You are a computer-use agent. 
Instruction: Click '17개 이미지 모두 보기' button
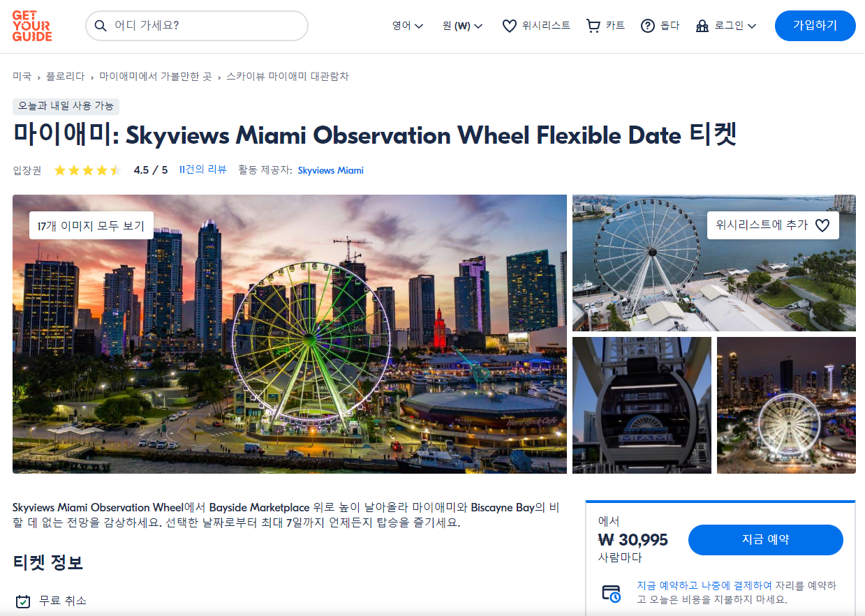[91, 225]
